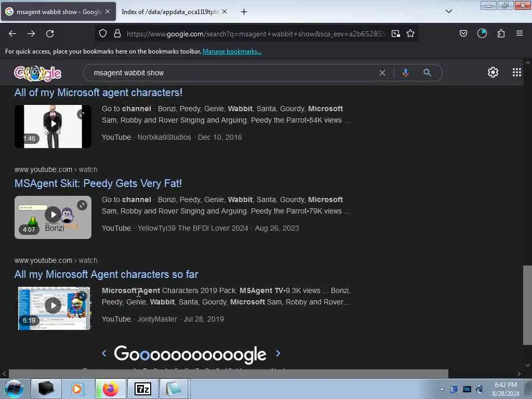This screenshot has width=532, height=399.
Task: Show hidden system tray icons
Action: coord(442,389)
